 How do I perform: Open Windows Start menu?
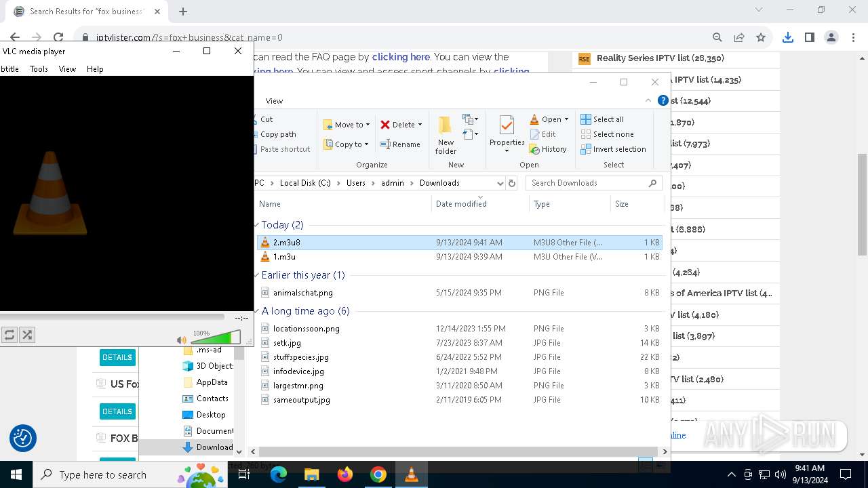pyautogui.click(x=16, y=474)
